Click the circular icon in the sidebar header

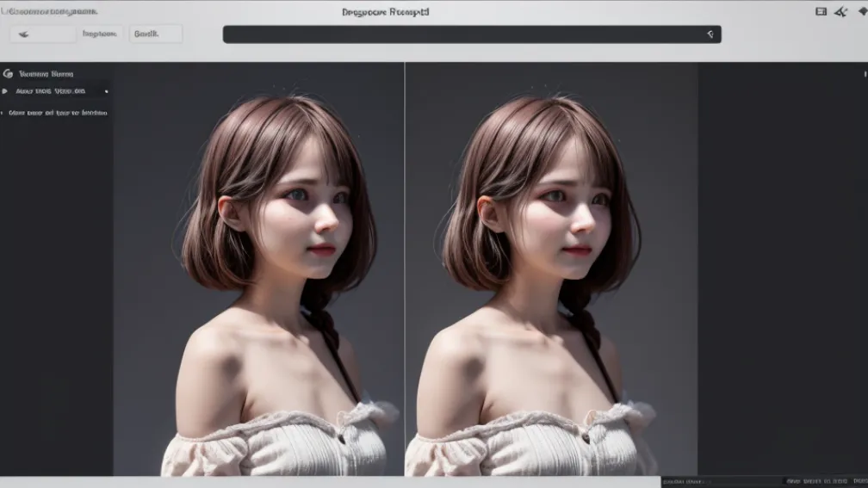[8, 74]
